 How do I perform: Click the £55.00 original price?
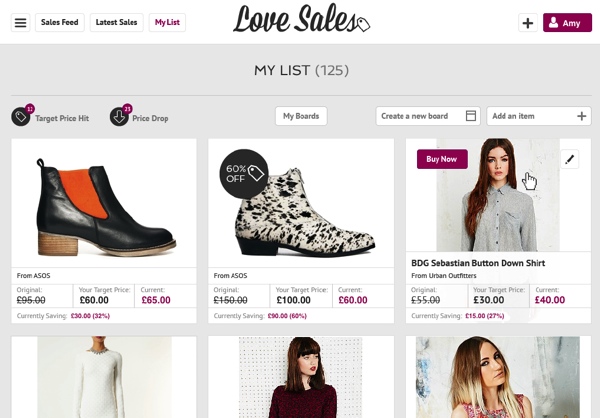[426, 300]
